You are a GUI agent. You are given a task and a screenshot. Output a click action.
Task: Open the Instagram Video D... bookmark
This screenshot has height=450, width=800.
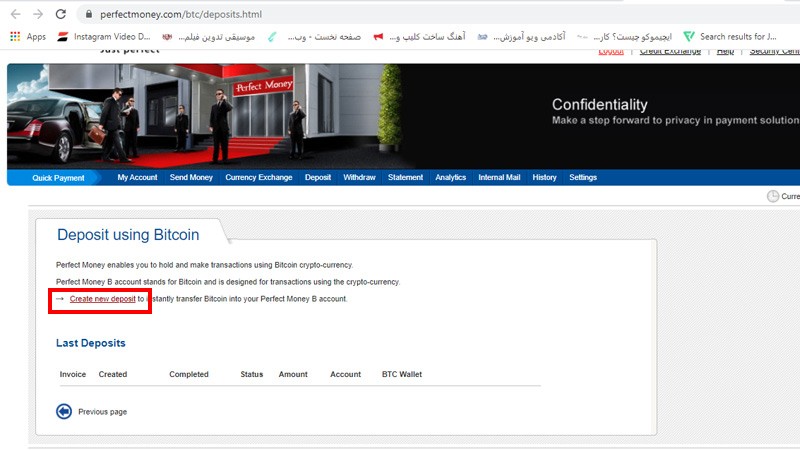104,37
